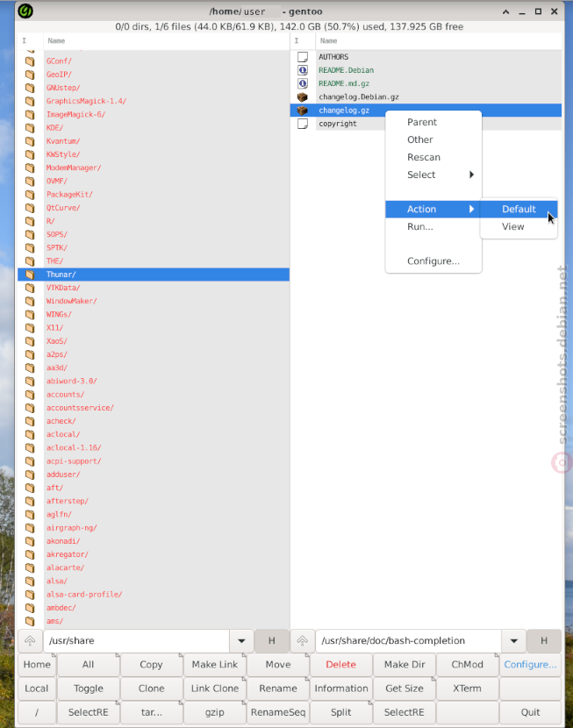Viewport: 573px width, 728px height.
Task: Click the Delete button
Action: (340, 664)
